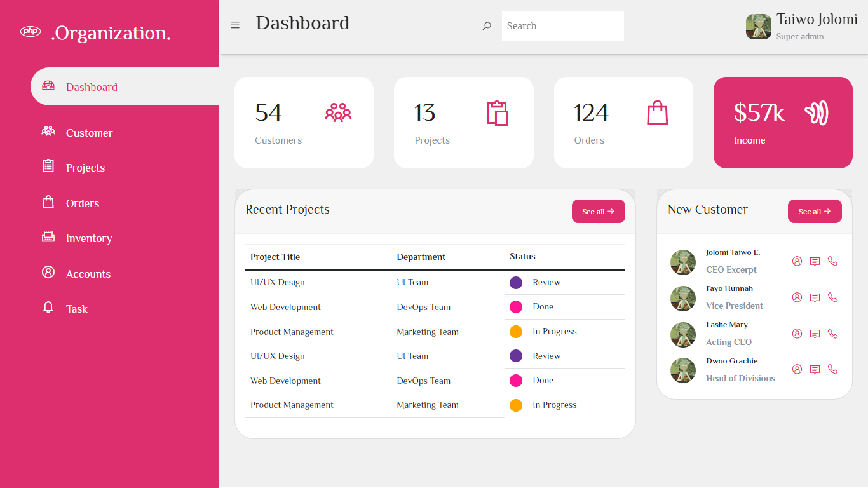Open profile icon for Dwoo Grachie

(x=797, y=369)
